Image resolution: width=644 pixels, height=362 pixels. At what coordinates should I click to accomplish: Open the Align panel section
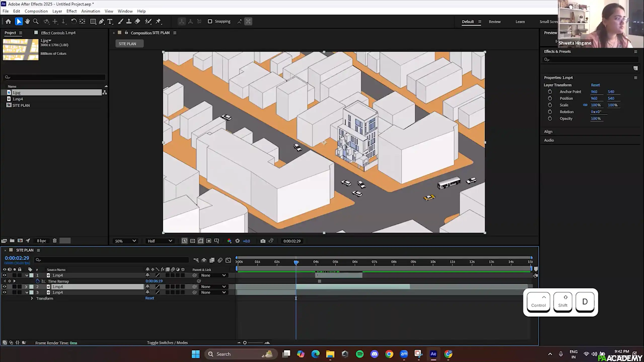[x=548, y=132]
